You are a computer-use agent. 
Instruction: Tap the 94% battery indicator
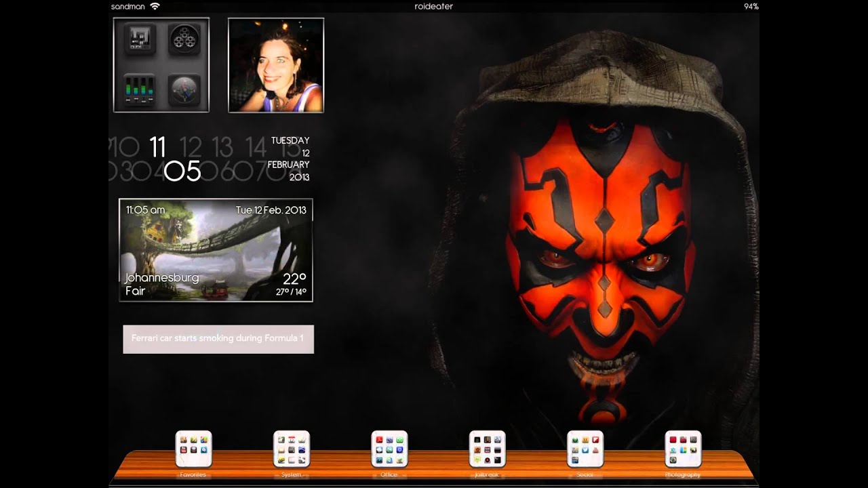click(751, 6)
